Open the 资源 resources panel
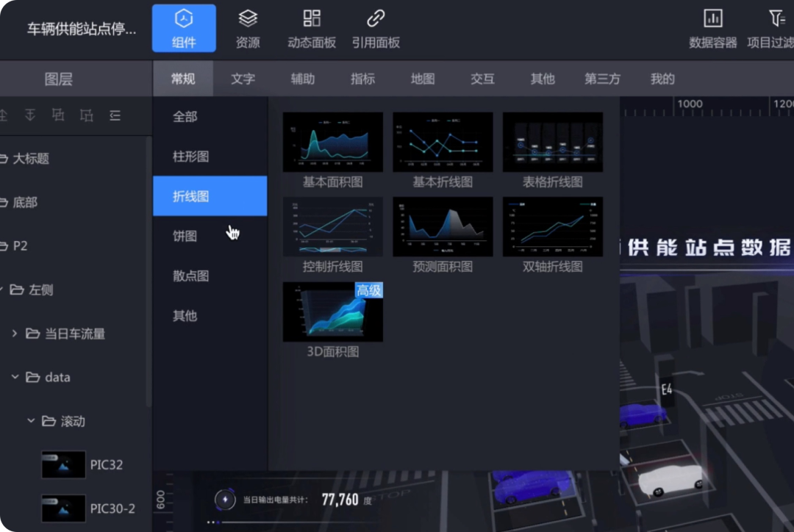This screenshot has width=794, height=532. 248,29
